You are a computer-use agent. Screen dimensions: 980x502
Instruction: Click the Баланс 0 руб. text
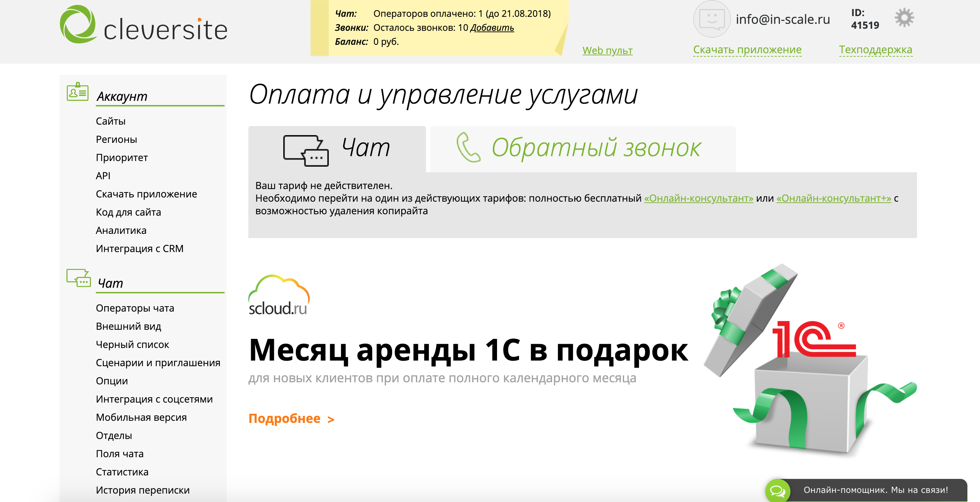click(x=367, y=42)
